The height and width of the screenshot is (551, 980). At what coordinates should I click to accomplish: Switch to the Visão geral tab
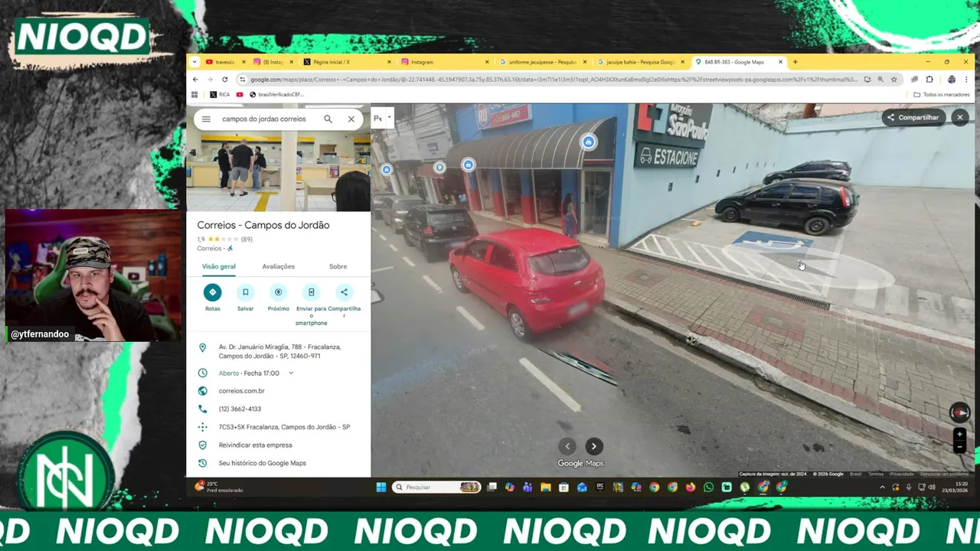(x=218, y=266)
